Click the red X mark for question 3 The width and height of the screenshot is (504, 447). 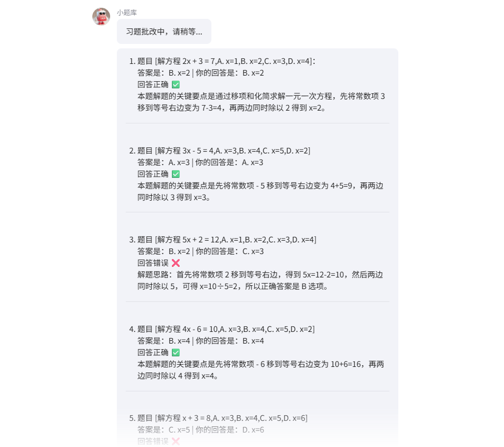(176, 263)
